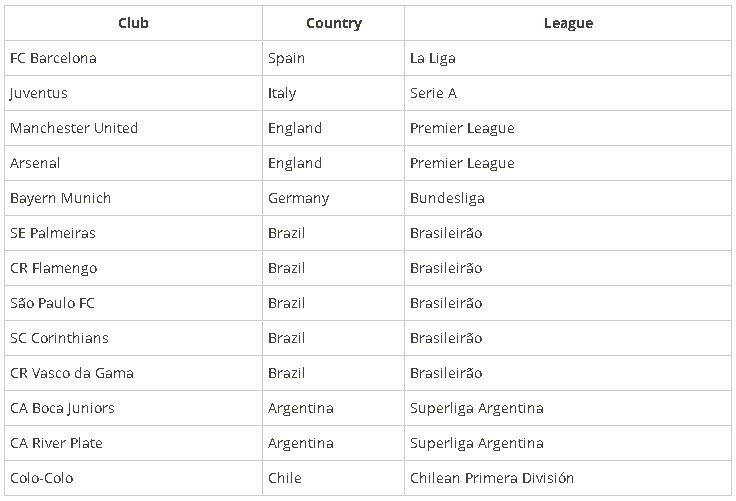Screen dimensions: 736x501
Task: Click the Club column header
Action: (x=133, y=23)
